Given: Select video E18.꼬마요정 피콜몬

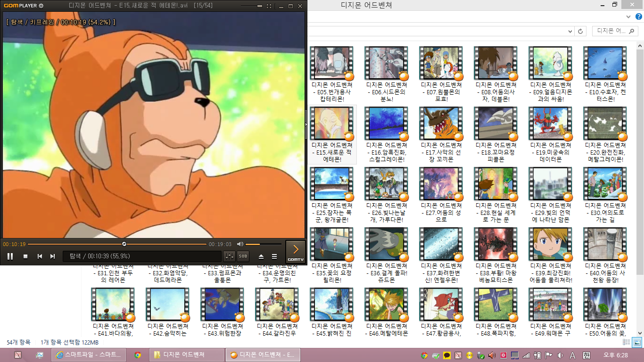Looking at the screenshot, I should pos(496,135).
